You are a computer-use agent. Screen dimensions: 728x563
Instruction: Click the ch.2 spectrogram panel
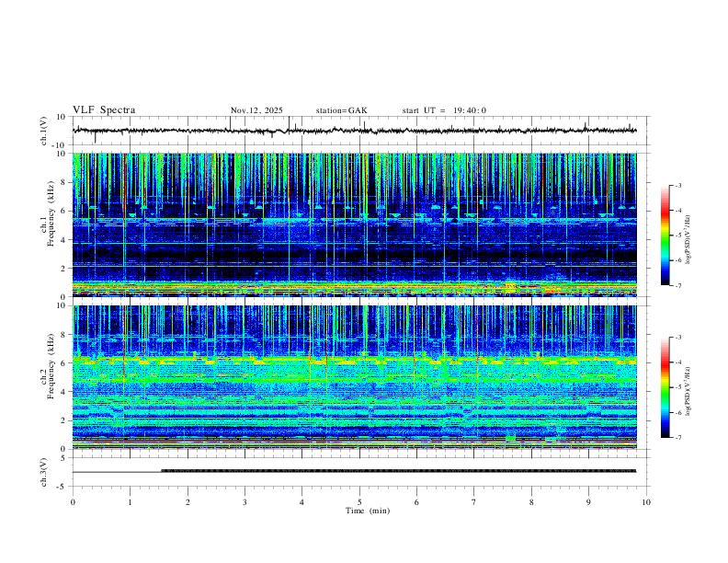tap(354, 377)
